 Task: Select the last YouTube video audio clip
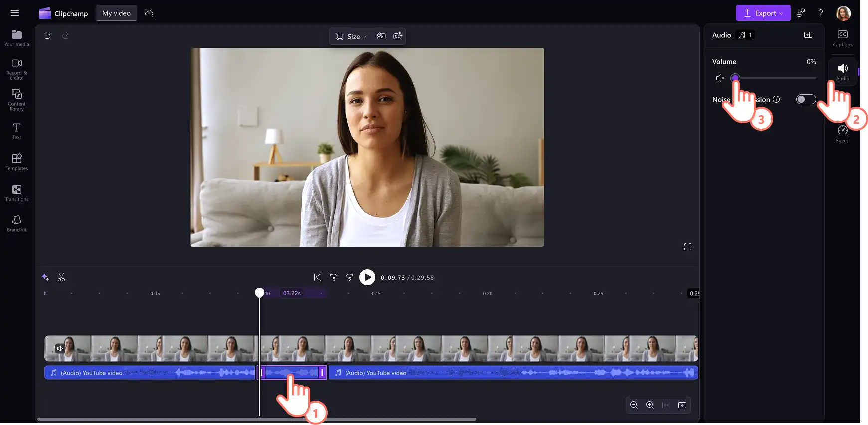click(x=513, y=373)
